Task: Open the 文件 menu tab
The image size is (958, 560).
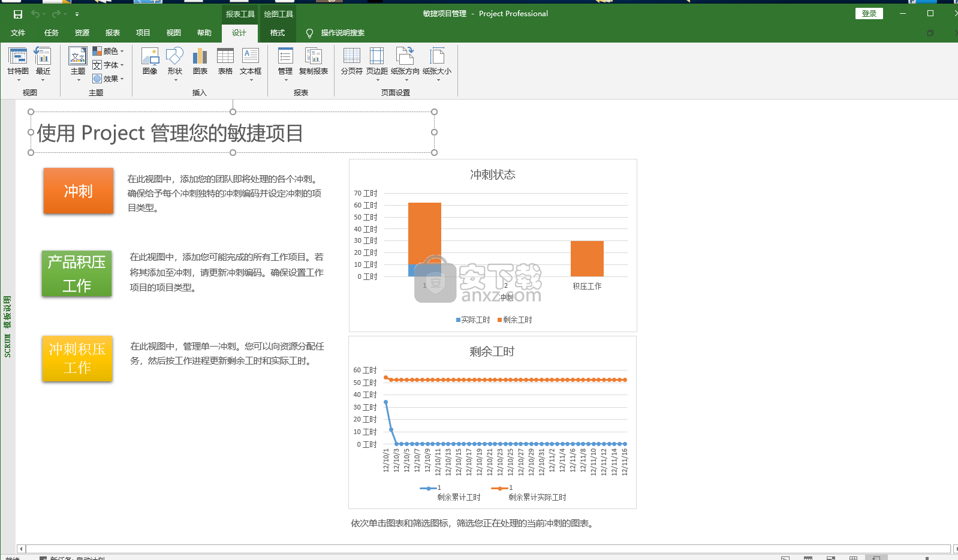Action: 18,33
